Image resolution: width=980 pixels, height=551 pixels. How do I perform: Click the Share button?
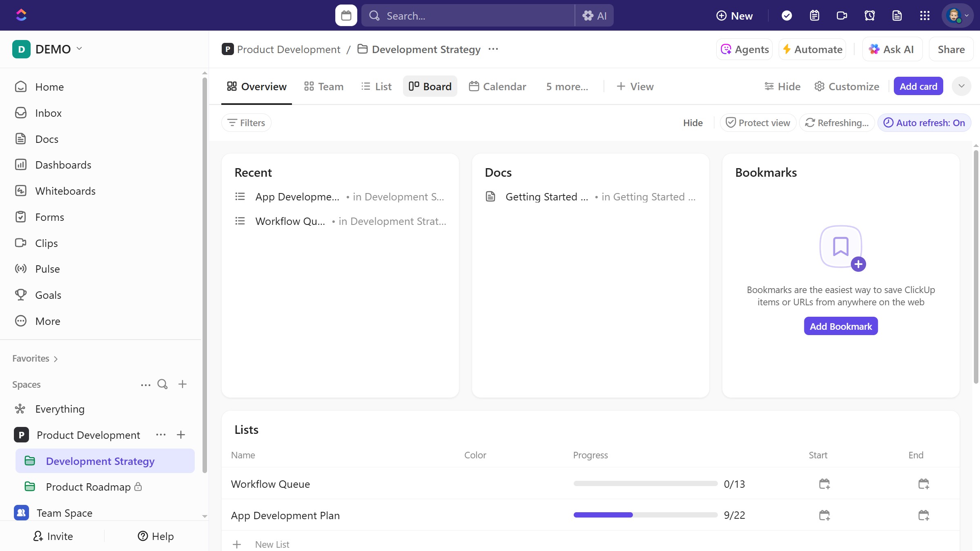click(x=951, y=49)
